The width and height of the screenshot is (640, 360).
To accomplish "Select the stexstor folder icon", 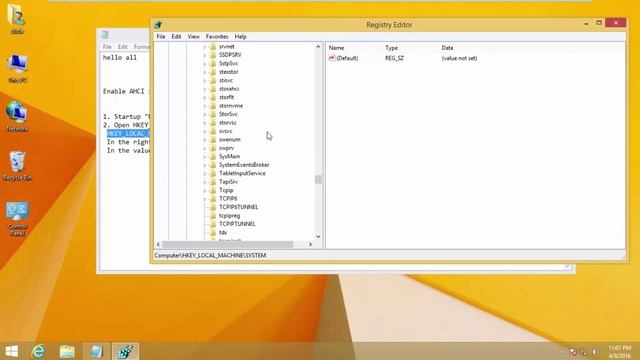I will pyautogui.click(x=213, y=72).
